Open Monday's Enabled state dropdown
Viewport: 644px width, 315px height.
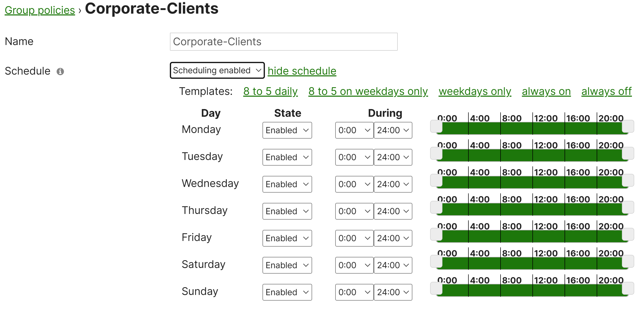(287, 130)
